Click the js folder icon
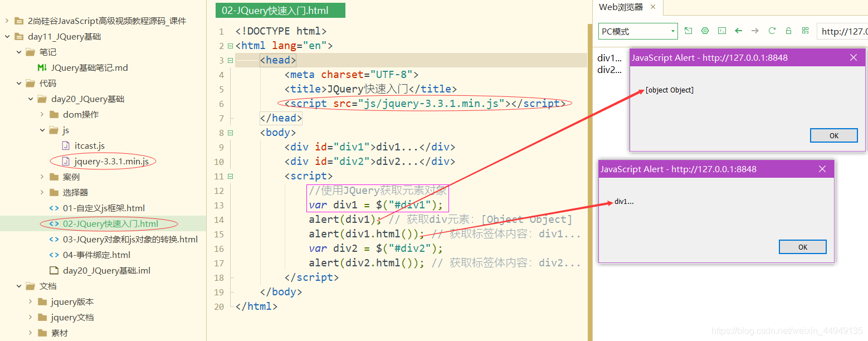Viewport: 868px width, 341px height. tap(53, 130)
